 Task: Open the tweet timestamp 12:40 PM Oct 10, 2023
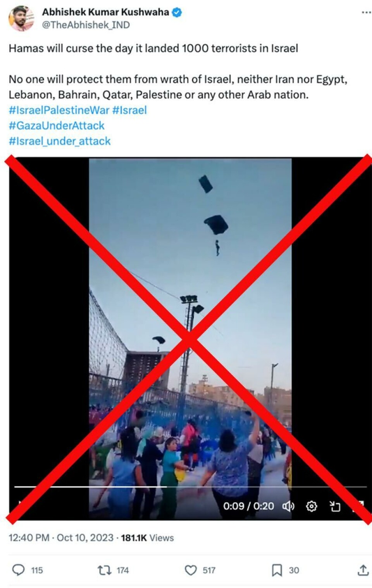tap(61, 538)
